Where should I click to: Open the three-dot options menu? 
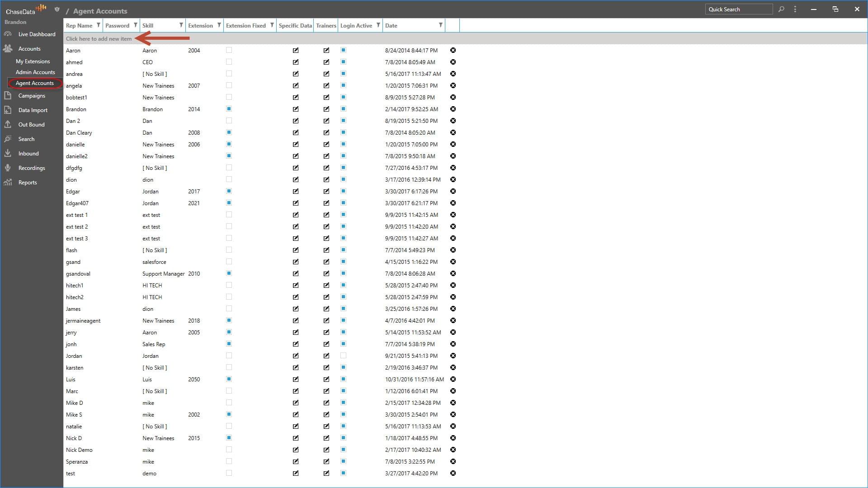coord(795,9)
